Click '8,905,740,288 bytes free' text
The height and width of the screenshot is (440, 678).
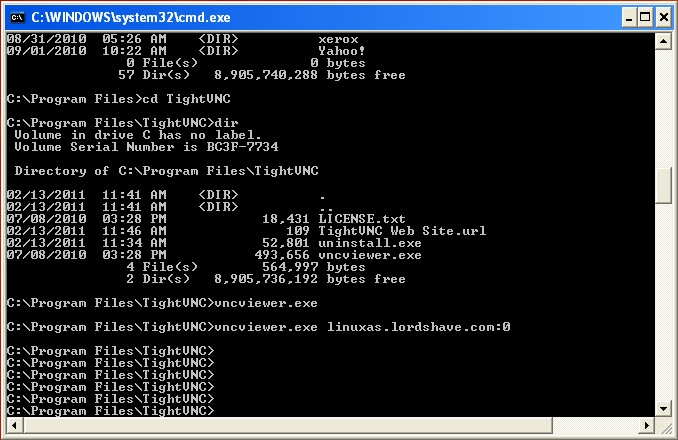tap(310, 75)
